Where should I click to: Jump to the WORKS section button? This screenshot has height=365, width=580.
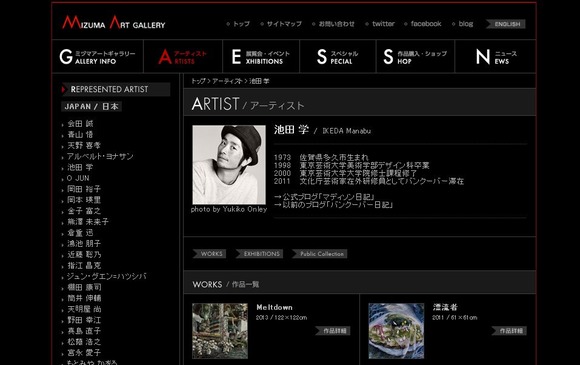210,254
